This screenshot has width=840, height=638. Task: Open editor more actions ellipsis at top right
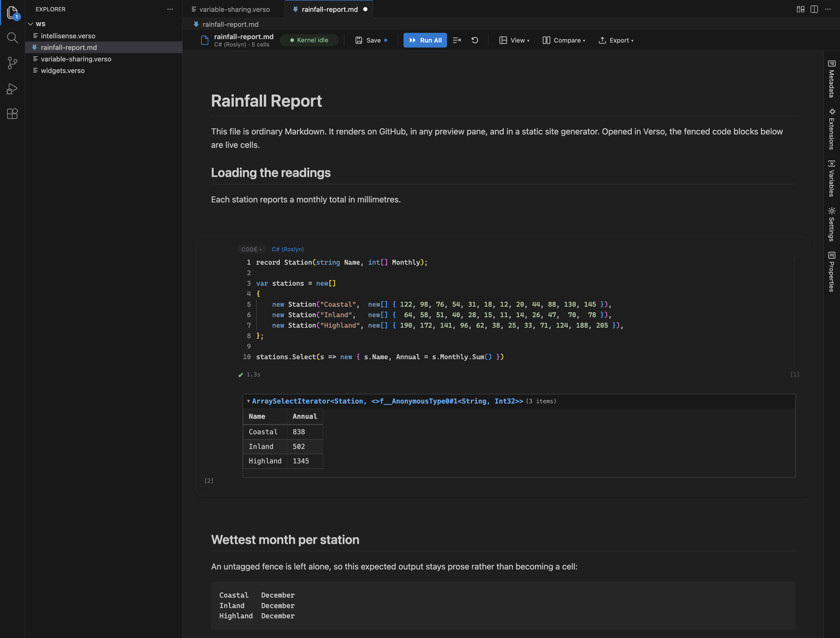[828, 9]
